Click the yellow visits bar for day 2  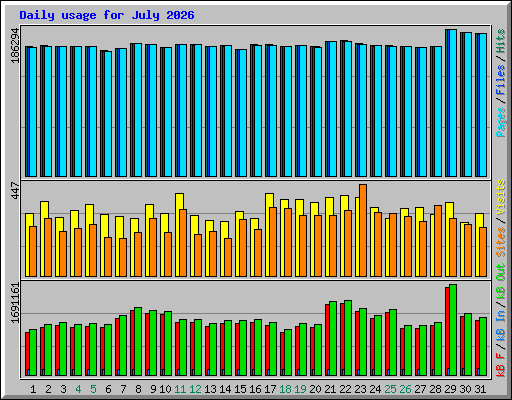coord(43,239)
